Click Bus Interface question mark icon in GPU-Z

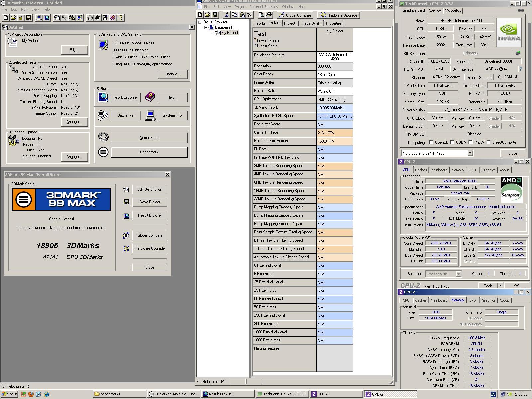520,69
